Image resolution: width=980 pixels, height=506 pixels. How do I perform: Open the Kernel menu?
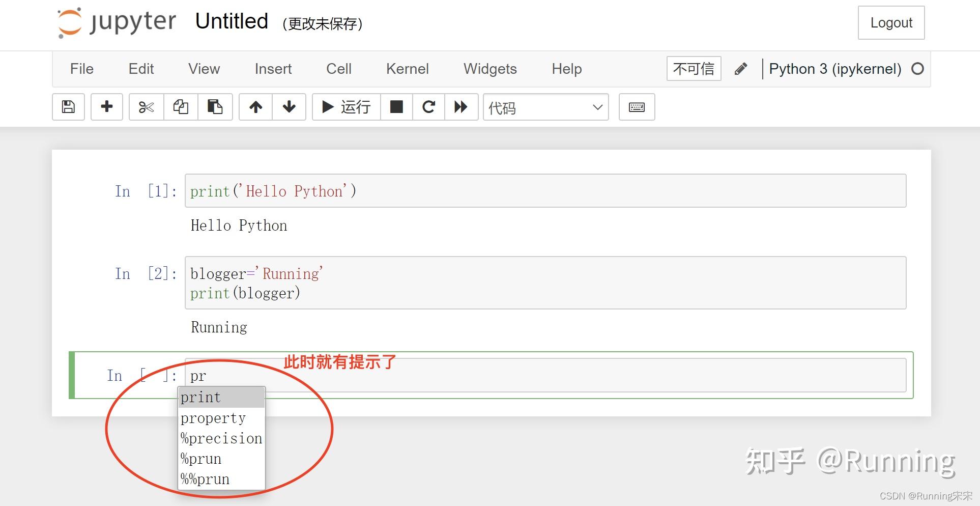coord(407,69)
